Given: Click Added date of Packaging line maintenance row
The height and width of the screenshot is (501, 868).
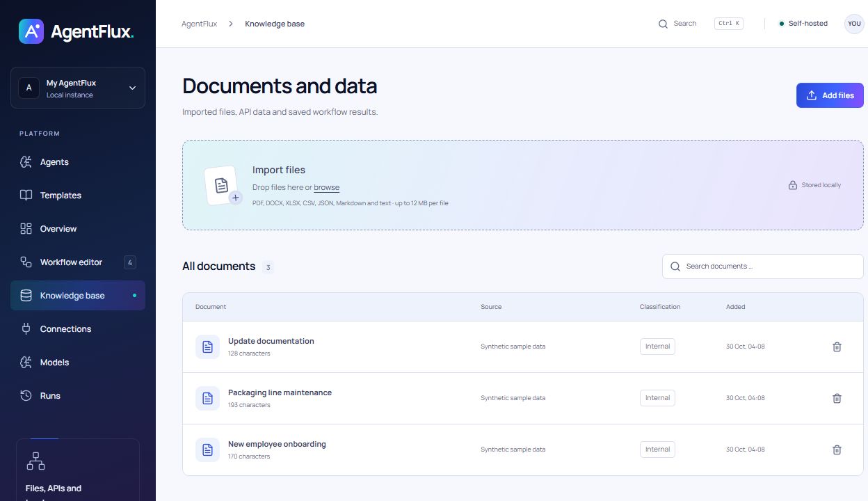Looking at the screenshot, I should (x=745, y=398).
